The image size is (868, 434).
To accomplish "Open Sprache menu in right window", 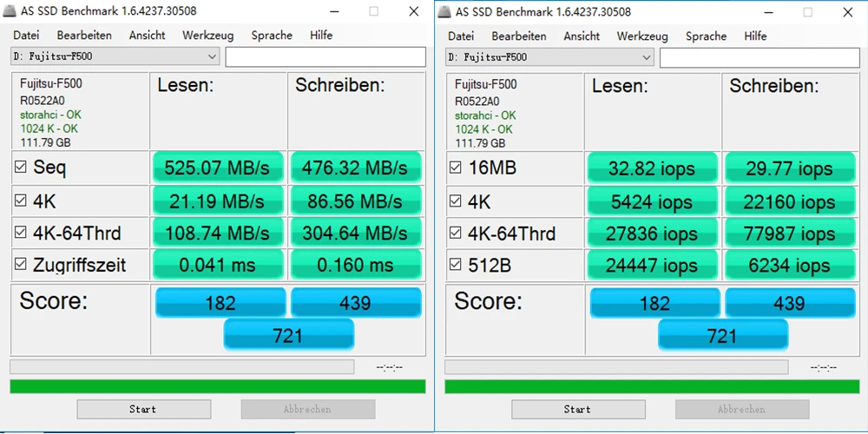I will (707, 36).
